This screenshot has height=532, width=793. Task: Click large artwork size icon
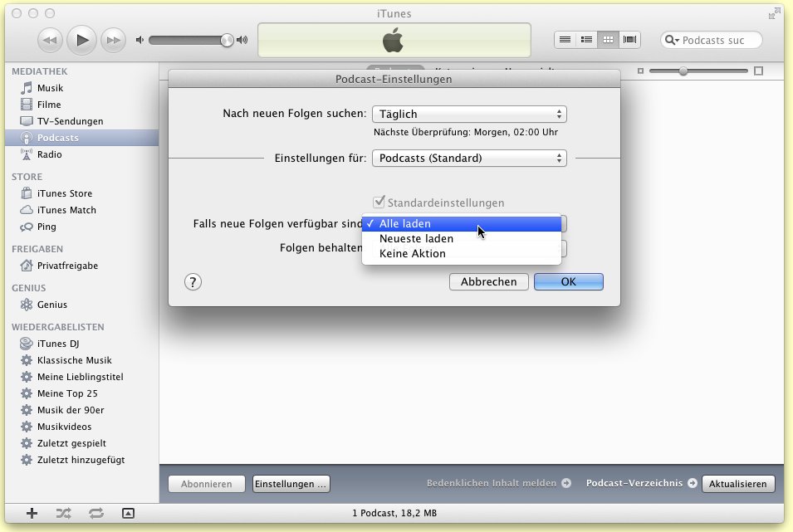tap(758, 71)
